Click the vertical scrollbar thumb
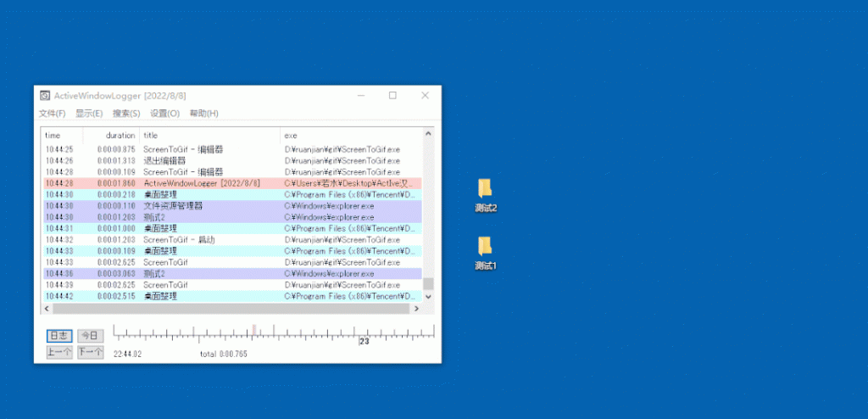 pyautogui.click(x=428, y=284)
